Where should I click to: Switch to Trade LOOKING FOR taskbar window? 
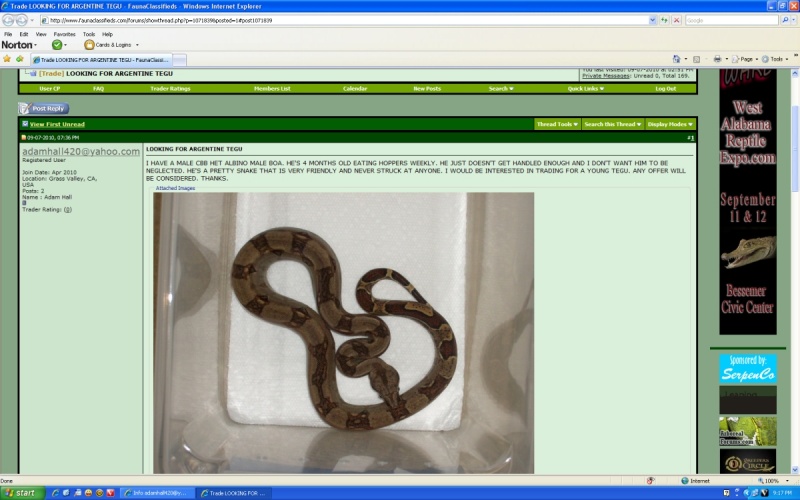point(234,493)
